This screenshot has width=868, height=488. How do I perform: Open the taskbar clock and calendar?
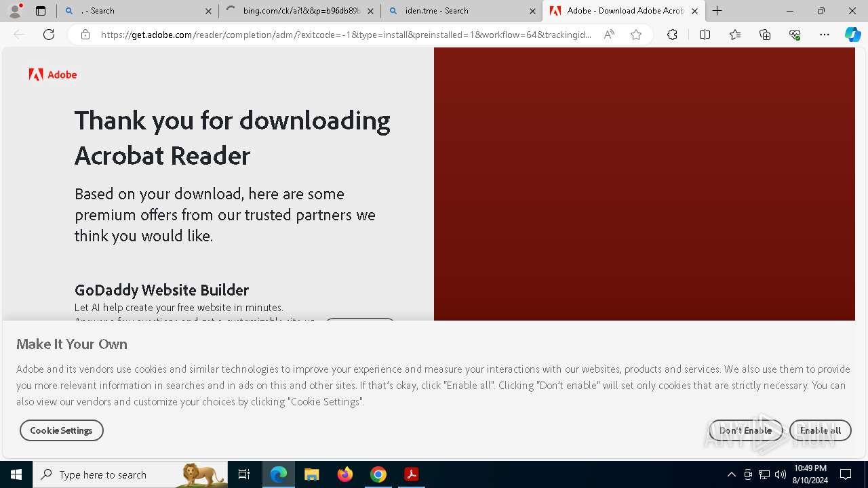(810, 474)
